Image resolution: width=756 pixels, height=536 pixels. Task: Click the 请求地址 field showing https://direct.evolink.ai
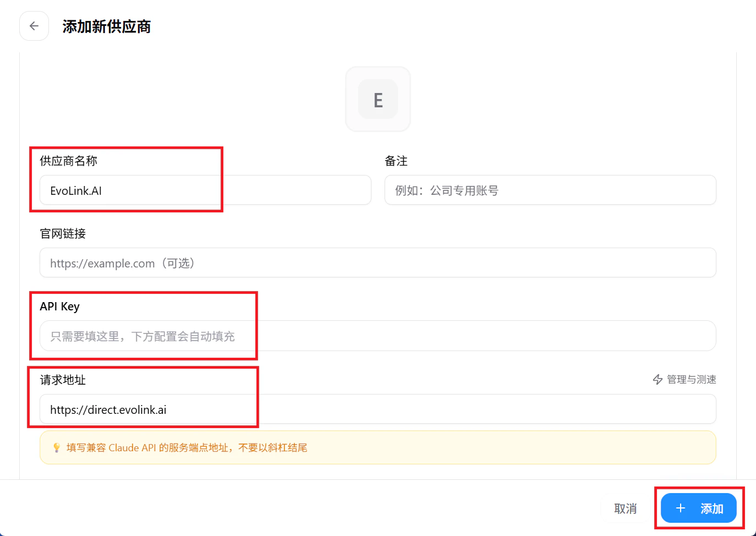[377, 409]
